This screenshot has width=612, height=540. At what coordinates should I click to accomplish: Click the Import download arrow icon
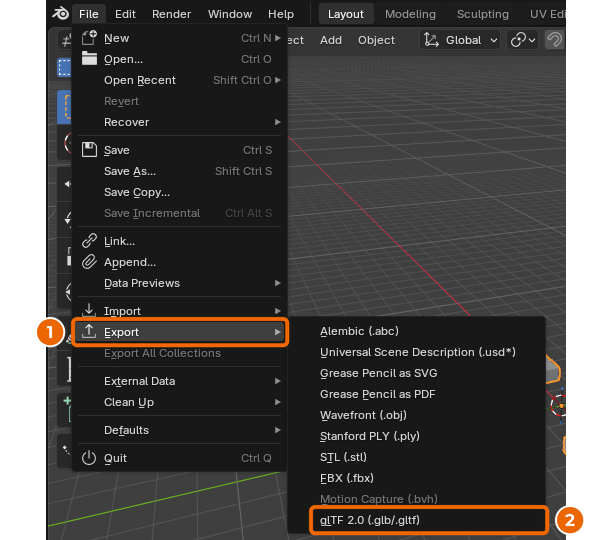[89, 310]
